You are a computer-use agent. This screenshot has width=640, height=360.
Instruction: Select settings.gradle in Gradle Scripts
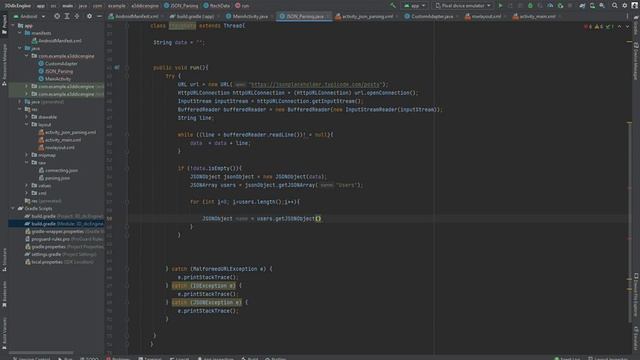point(60,254)
